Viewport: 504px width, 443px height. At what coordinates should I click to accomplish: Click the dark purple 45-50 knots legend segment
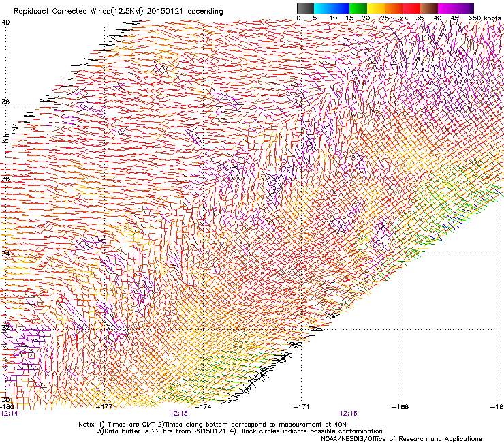point(464,8)
